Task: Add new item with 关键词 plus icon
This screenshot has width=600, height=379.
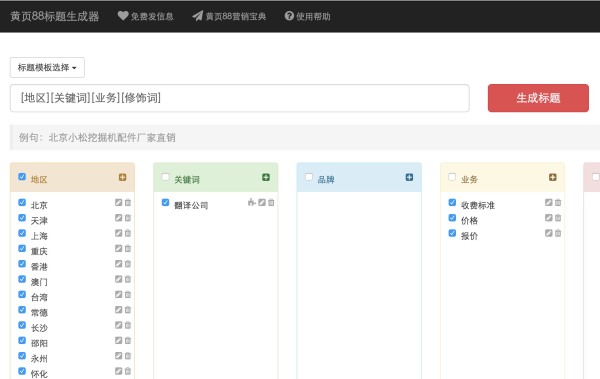Action: coord(266,177)
